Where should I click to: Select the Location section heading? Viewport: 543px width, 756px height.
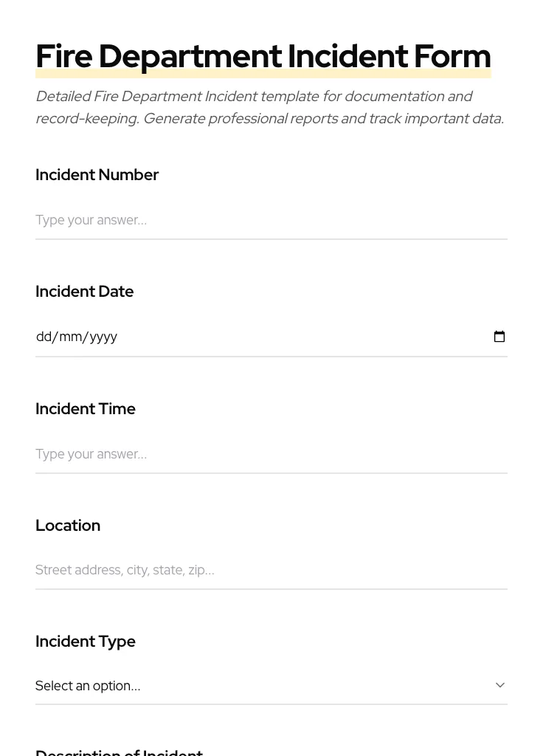pyautogui.click(x=67, y=525)
